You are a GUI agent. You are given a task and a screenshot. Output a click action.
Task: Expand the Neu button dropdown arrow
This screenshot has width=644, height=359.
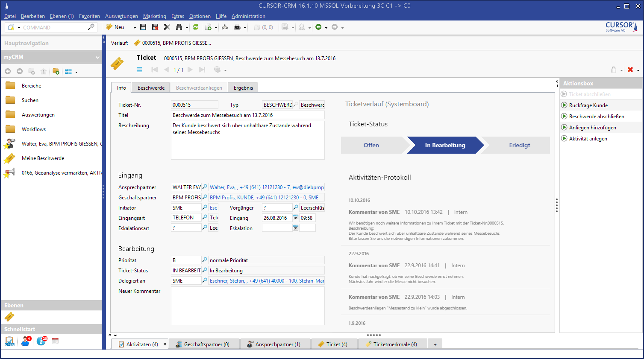(x=135, y=28)
